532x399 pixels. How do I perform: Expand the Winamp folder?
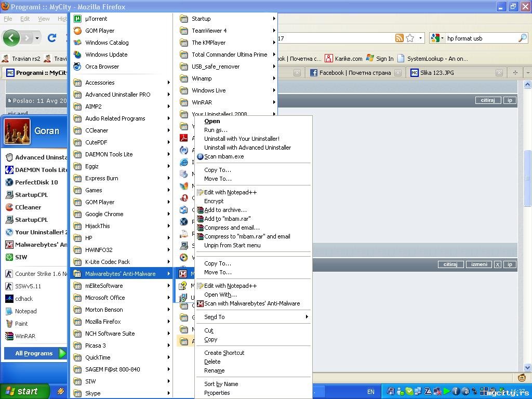coord(228,78)
